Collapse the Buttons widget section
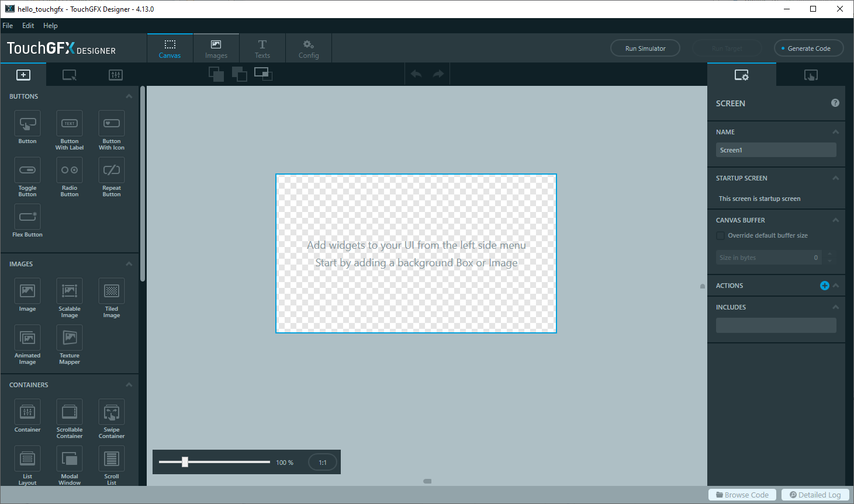Screen dimensions: 854x504 coord(129,96)
